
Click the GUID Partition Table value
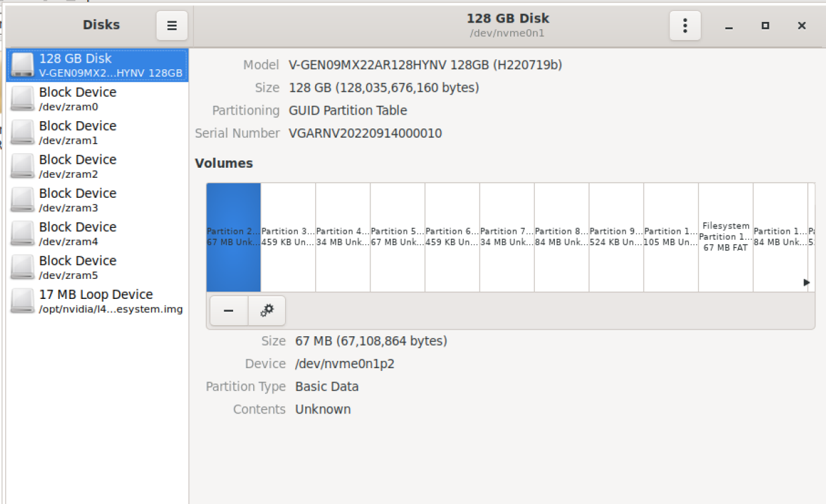[x=348, y=111]
